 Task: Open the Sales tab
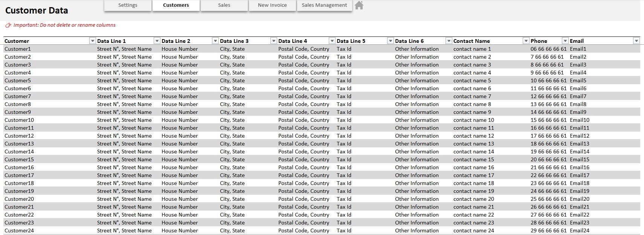point(224,5)
